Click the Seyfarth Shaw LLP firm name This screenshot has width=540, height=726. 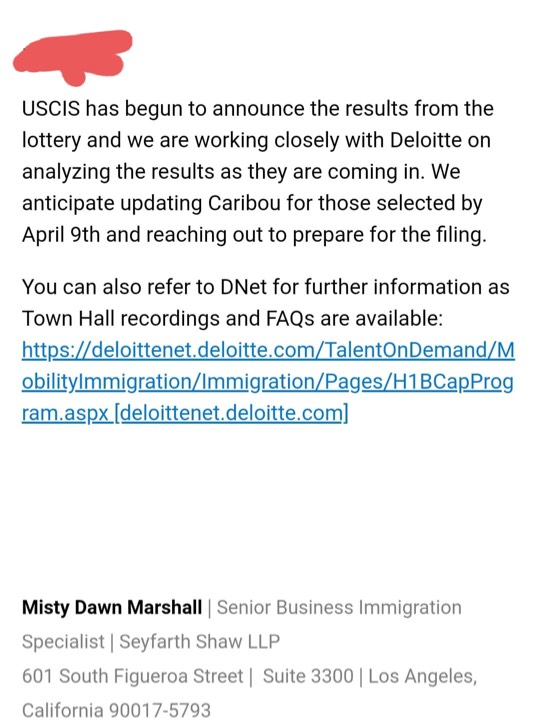(200, 641)
